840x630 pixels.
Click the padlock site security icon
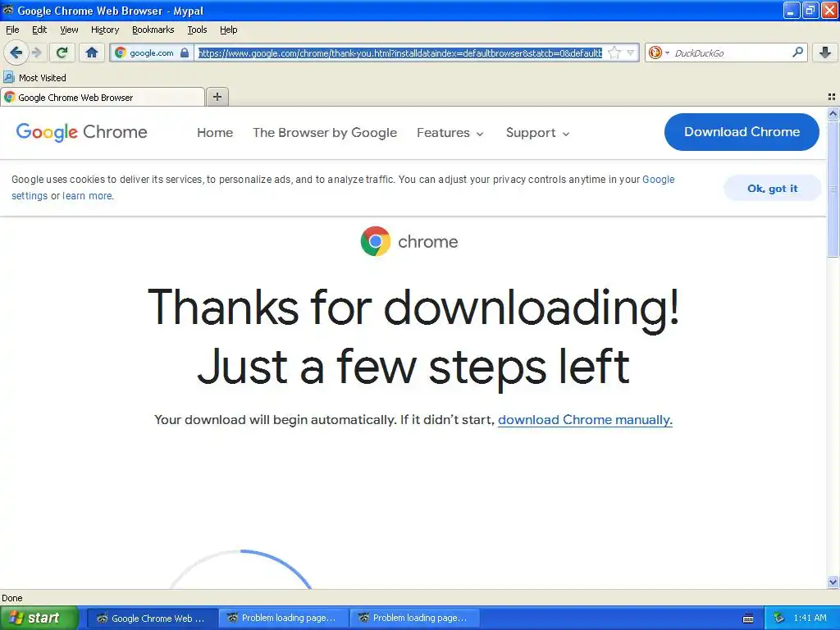pyautogui.click(x=185, y=52)
